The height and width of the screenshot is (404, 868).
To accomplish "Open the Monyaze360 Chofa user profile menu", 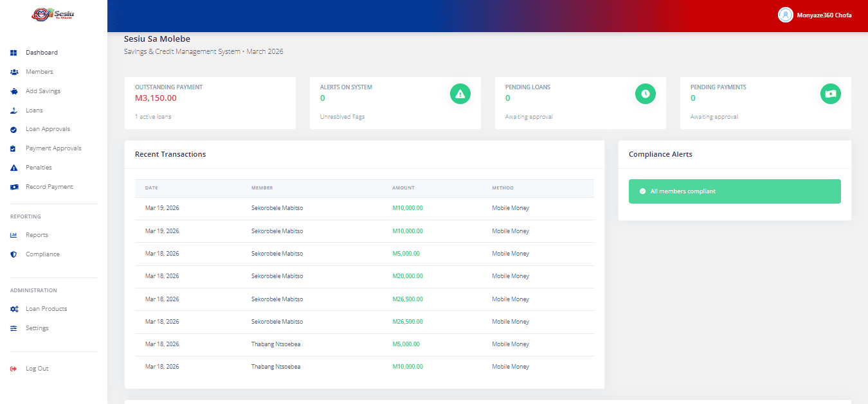I will [x=815, y=15].
